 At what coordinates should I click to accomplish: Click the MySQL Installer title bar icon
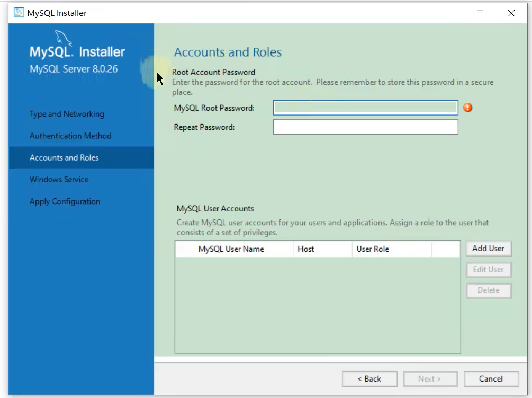coord(19,13)
